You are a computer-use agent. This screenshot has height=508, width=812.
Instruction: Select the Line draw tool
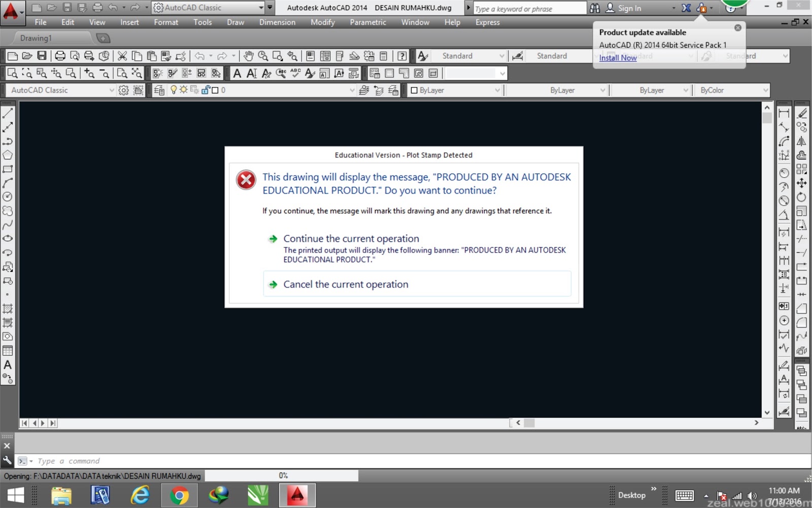[8, 113]
